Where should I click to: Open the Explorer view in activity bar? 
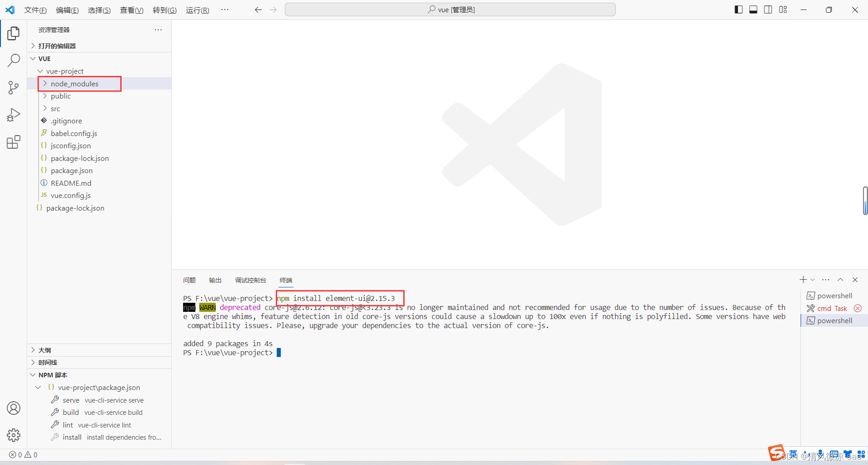pos(14,33)
